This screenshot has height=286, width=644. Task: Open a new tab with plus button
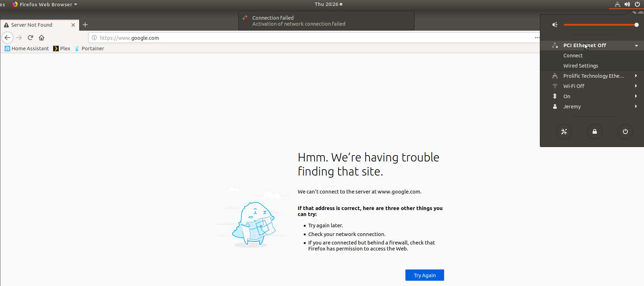(x=85, y=25)
